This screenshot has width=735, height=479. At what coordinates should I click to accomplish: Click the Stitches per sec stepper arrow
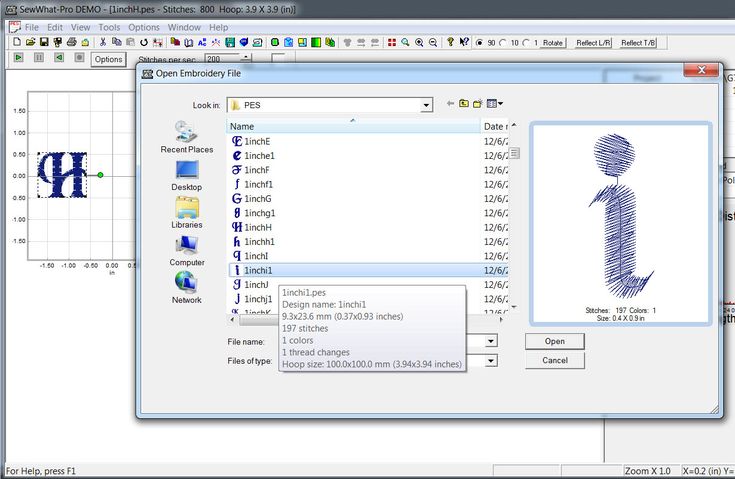pos(246,58)
